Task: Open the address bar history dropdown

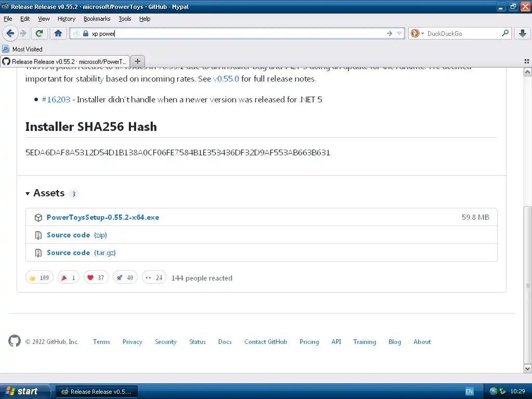Action: (x=399, y=33)
